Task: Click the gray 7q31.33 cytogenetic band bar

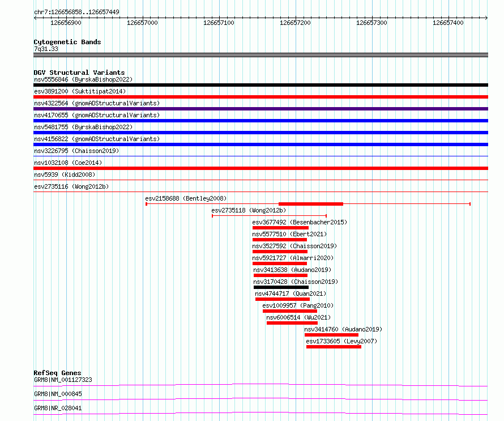Action: [260, 55]
